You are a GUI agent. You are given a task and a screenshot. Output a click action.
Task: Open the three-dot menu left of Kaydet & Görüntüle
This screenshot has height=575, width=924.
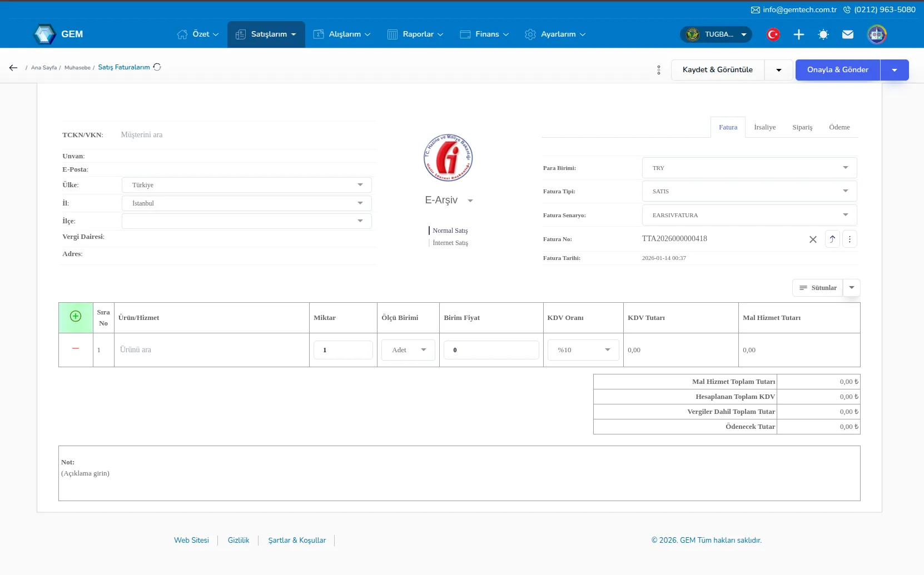659,70
